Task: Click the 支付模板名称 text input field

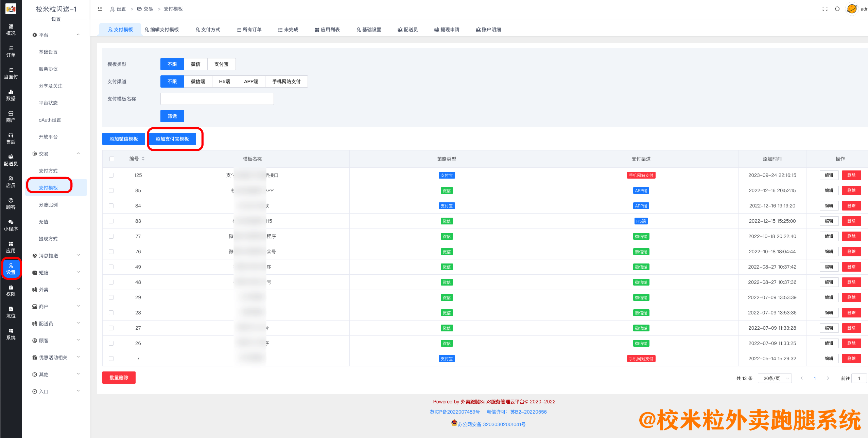Action: [x=217, y=99]
